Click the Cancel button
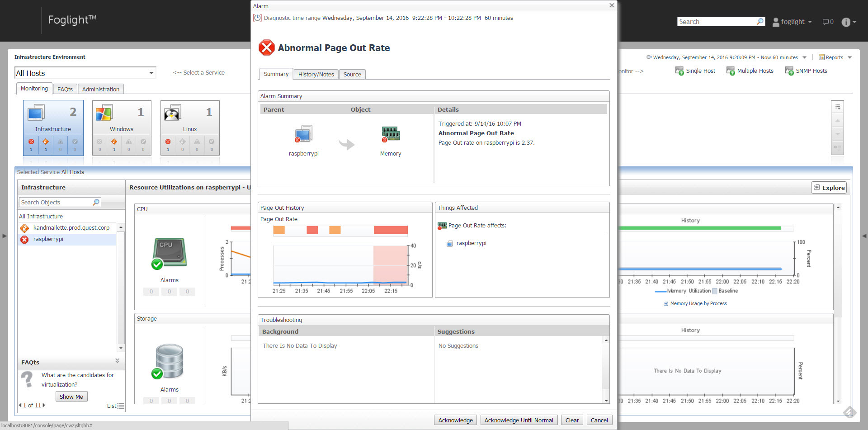 [x=599, y=420]
